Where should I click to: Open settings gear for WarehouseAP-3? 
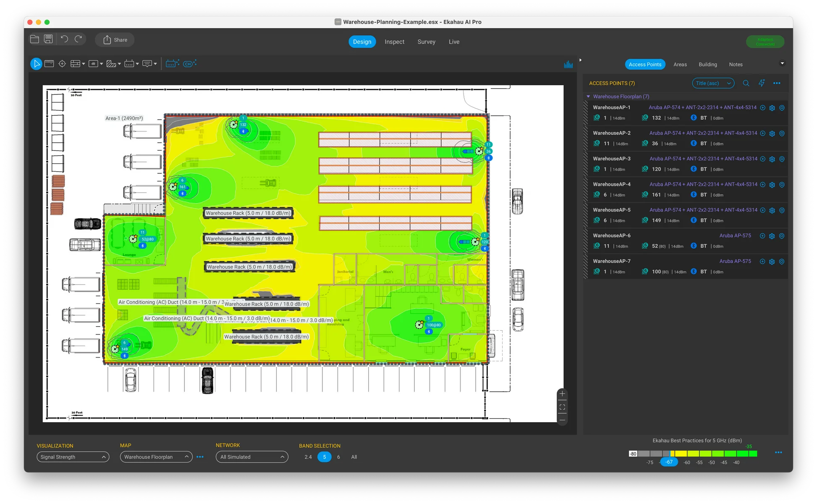772,159
